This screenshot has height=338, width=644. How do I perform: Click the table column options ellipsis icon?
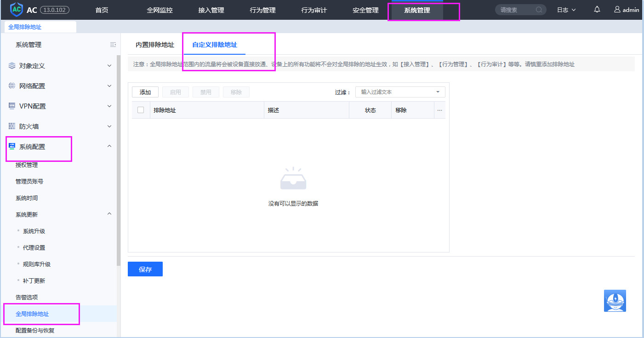tap(439, 110)
